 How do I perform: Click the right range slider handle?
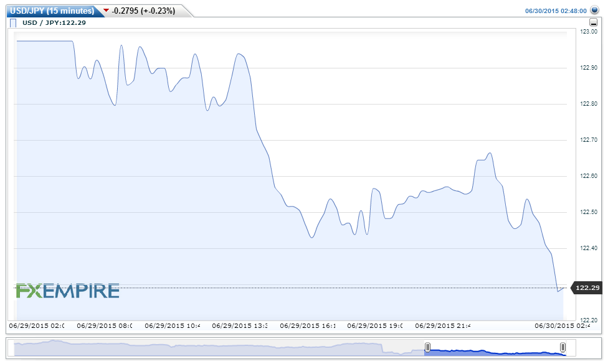(x=563, y=347)
